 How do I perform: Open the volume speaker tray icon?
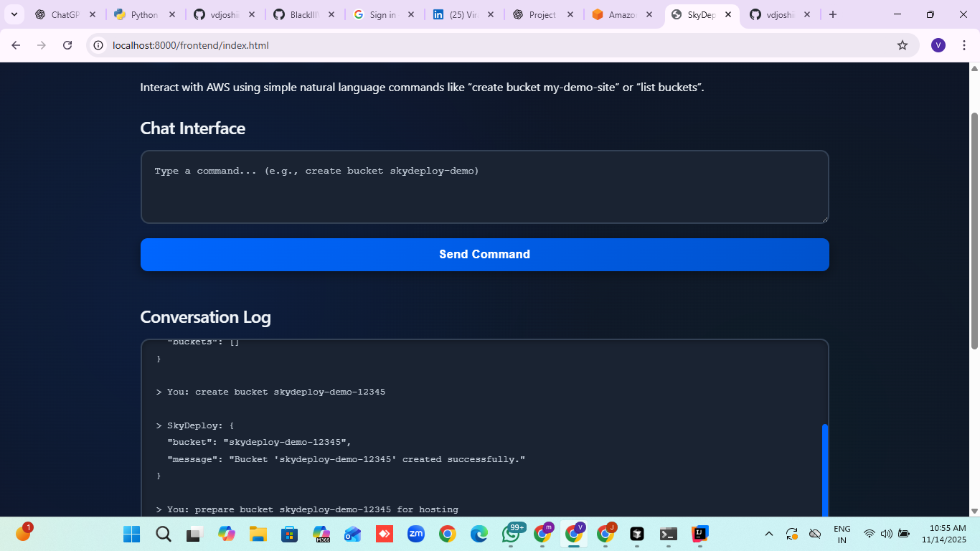pyautogui.click(x=887, y=534)
